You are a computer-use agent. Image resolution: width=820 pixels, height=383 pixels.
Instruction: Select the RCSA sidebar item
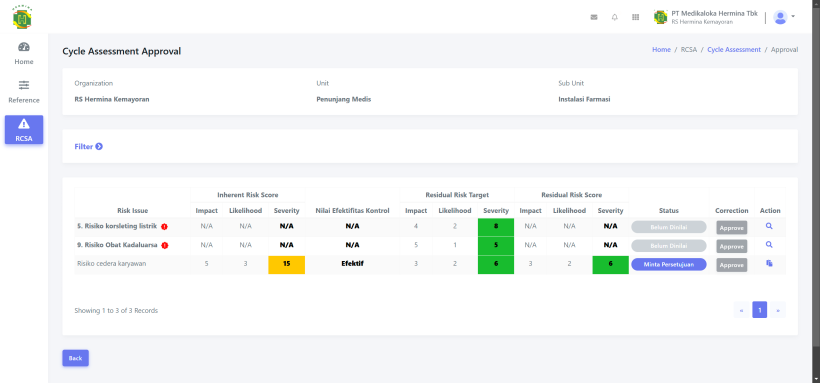24,130
